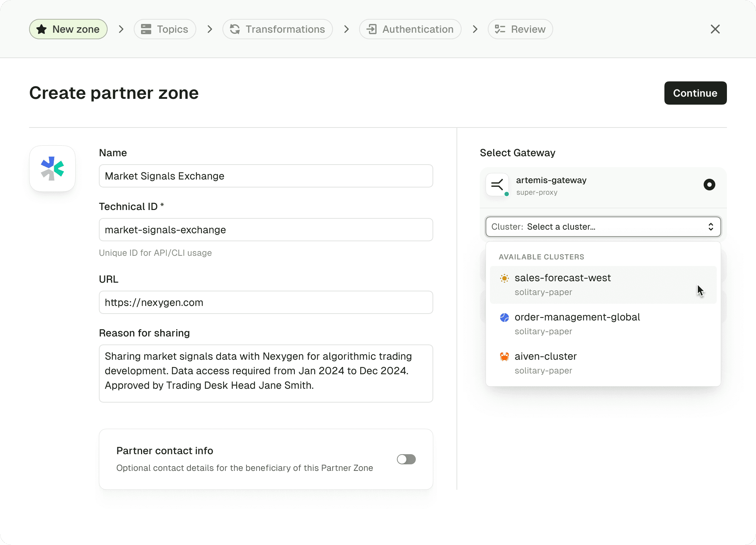Enable the Partner contact info toggle

406,459
